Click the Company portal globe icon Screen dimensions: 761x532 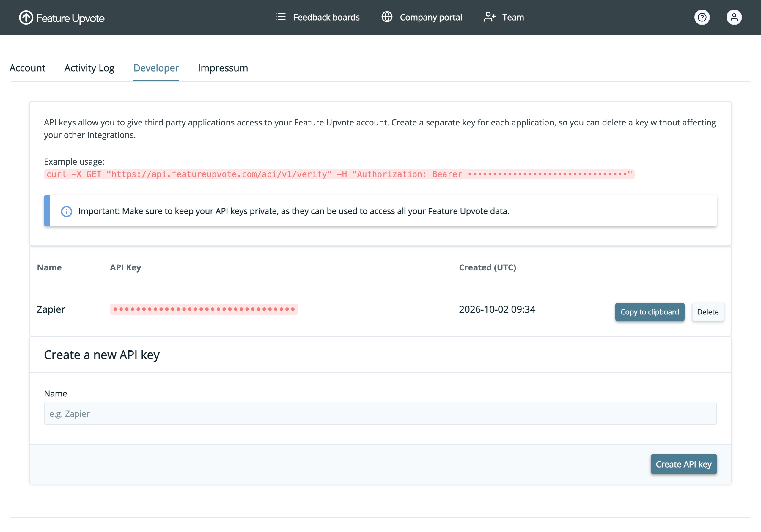[x=387, y=17]
